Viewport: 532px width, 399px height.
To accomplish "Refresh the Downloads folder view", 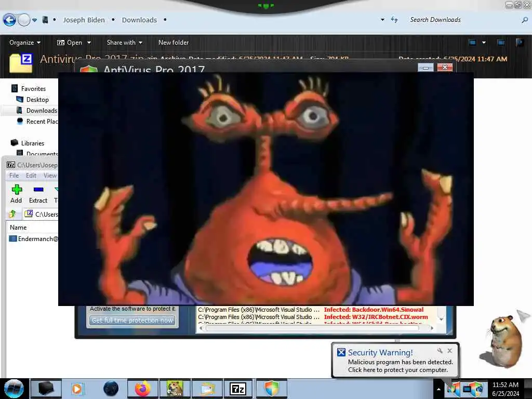I will 394,20.
